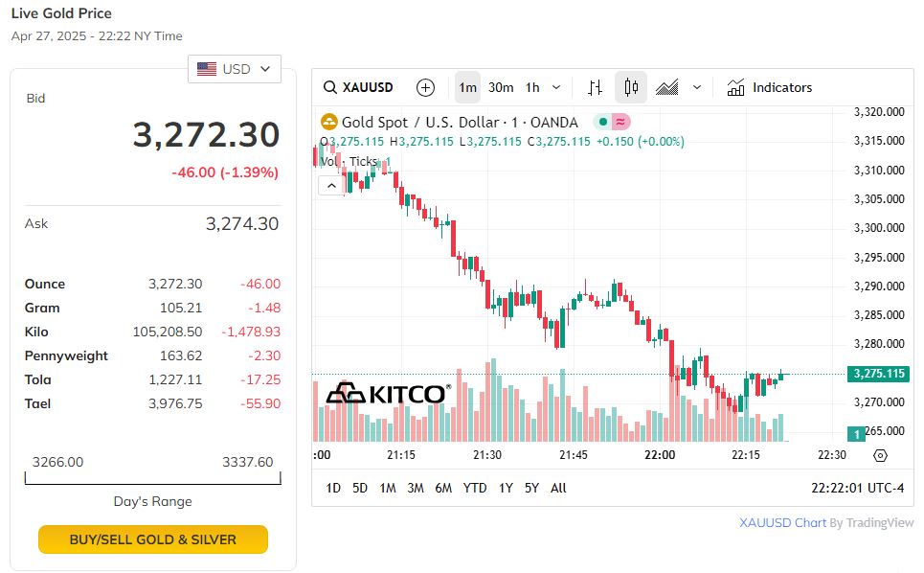Open the Indicators panel
This screenshot has height=573, width=924.
coord(770,87)
